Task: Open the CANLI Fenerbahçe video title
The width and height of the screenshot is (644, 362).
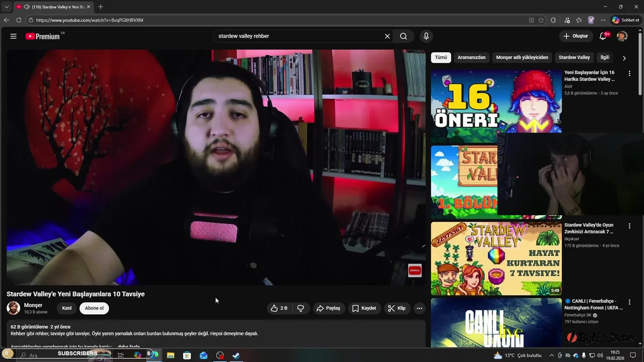Action: [594, 304]
